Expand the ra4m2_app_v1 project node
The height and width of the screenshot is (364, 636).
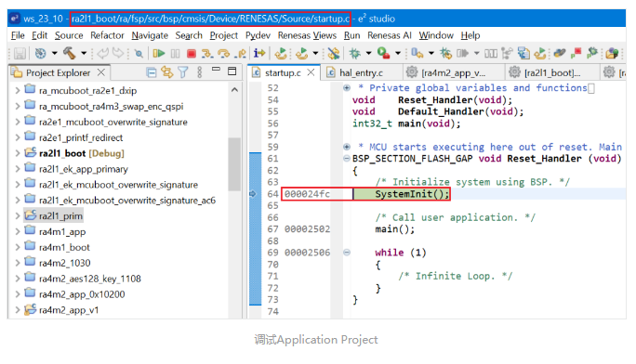[x=18, y=310]
